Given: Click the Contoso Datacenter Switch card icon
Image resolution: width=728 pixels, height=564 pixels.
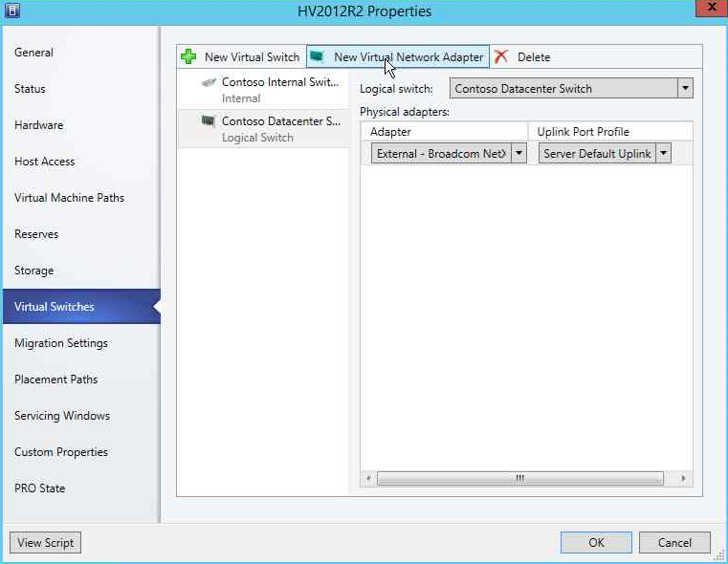Looking at the screenshot, I should coord(208,121).
